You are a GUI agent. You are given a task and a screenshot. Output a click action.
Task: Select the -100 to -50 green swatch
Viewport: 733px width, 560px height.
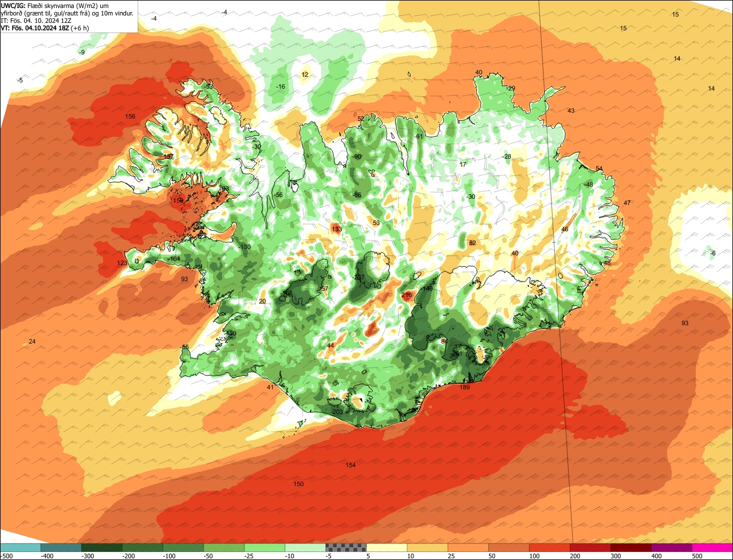pos(183,547)
